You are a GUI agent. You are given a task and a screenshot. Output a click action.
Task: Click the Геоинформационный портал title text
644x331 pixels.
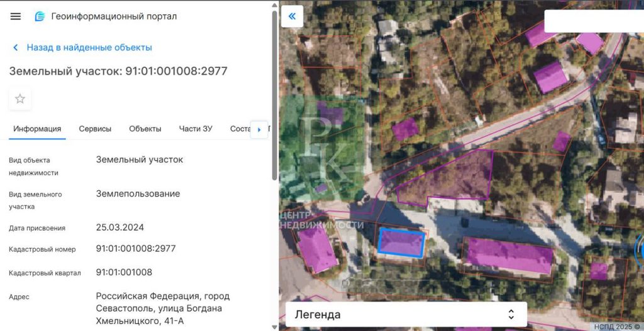tap(114, 16)
